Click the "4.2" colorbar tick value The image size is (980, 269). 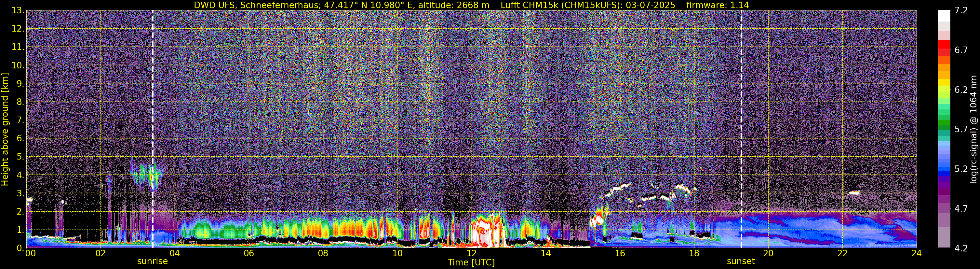[x=961, y=248]
